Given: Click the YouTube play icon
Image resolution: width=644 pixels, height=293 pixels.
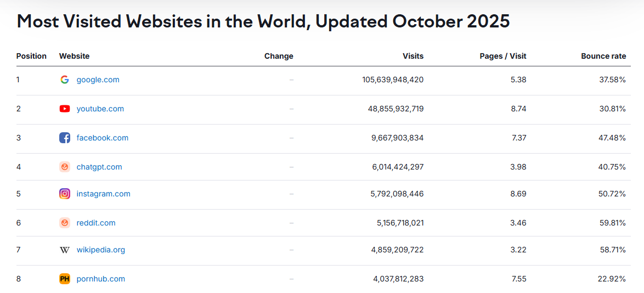Looking at the screenshot, I should click(65, 109).
